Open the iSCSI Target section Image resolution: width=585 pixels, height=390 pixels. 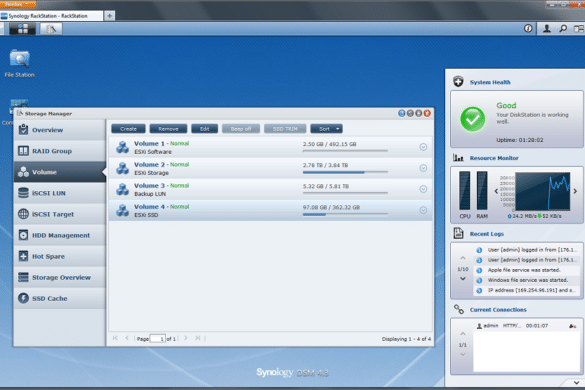click(60, 214)
